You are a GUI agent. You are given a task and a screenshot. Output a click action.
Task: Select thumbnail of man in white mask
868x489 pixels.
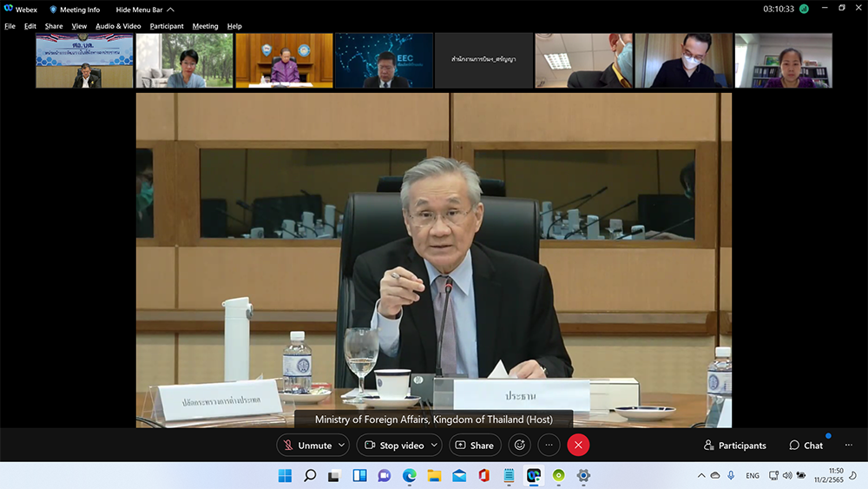pyautogui.click(x=684, y=60)
